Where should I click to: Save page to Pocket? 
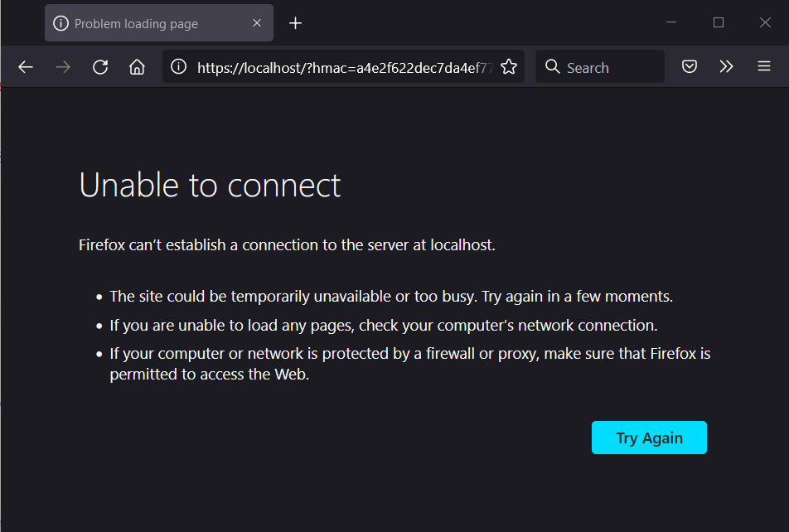tap(690, 67)
